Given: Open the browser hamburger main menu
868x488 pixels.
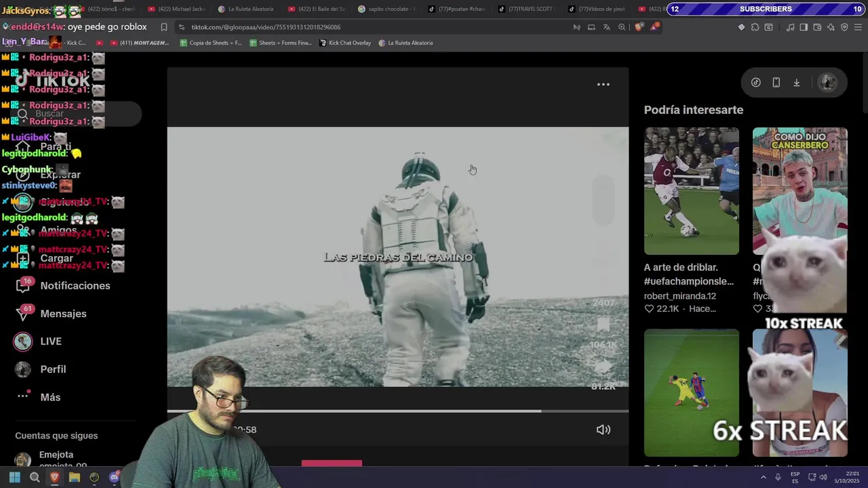Looking at the screenshot, I should click(858, 27).
